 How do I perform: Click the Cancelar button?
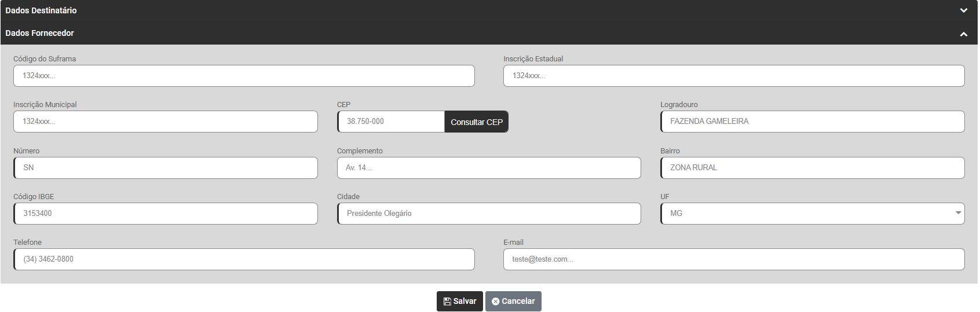pyautogui.click(x=513, y=301)
